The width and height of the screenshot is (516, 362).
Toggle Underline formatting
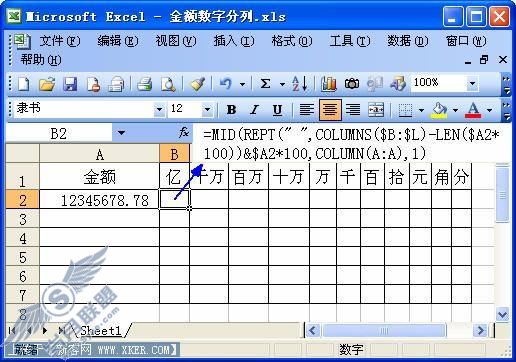click(x=277, y=109)
